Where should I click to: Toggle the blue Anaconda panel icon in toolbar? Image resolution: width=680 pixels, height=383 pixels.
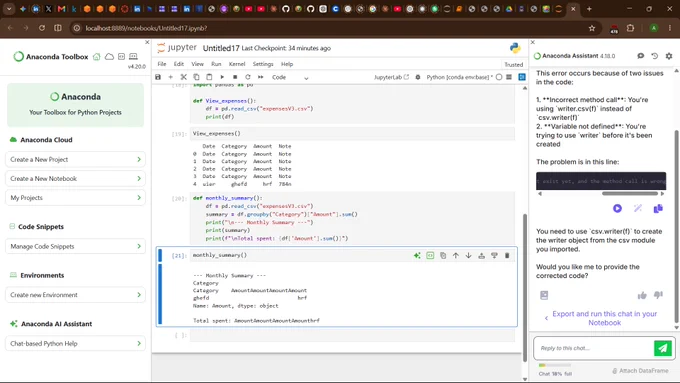(x=522, y=77)
